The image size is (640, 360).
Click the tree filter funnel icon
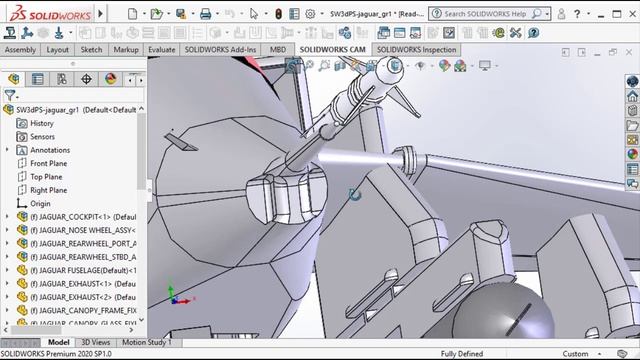tap(9, 96)
